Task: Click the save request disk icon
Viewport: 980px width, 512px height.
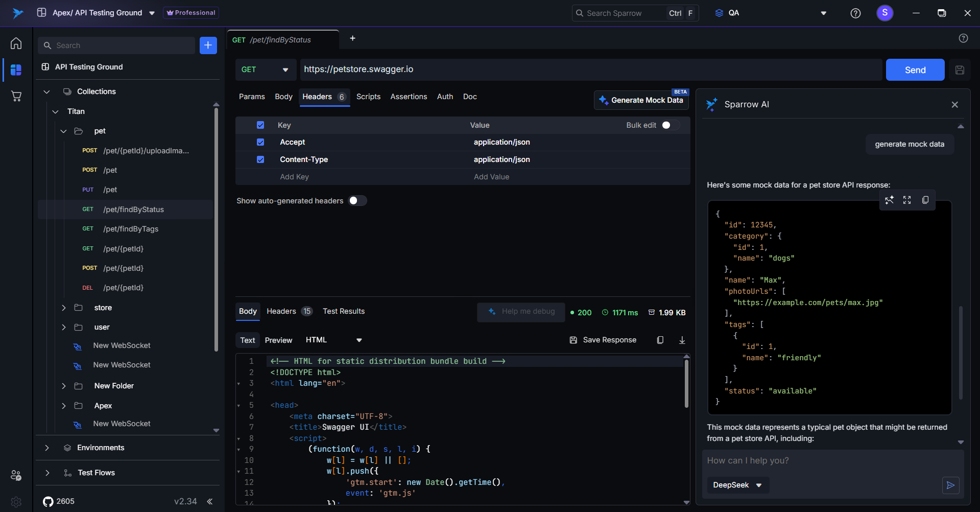Action: coord(960,70)
